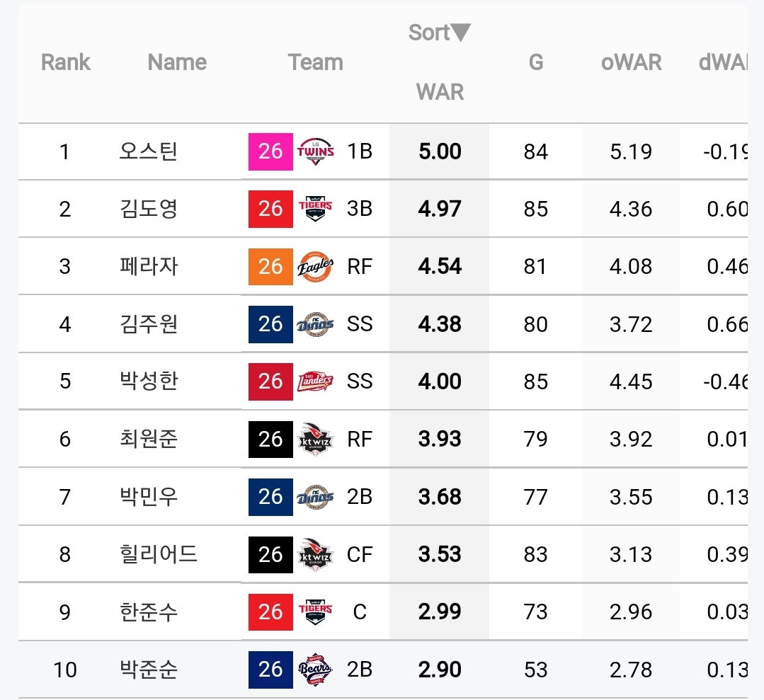Click the Bears logo in 박준순's row
The height and width of the screenshot is (700, 764).
point(315,670)
